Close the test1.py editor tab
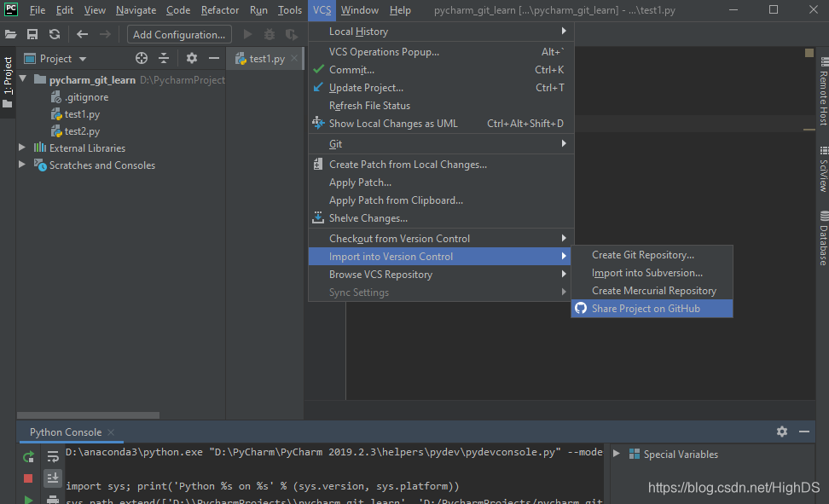 pyautogui.click(x=294, y=58)
